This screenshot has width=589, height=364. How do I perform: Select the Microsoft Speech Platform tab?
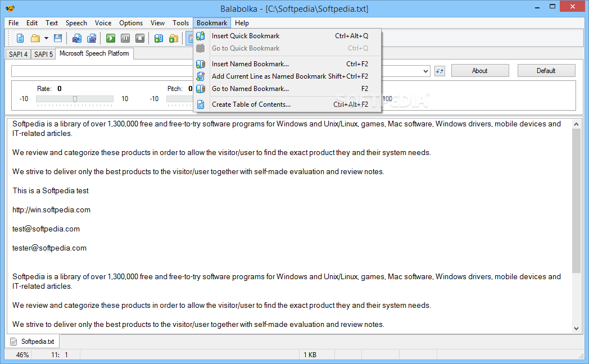pos(94,53)
